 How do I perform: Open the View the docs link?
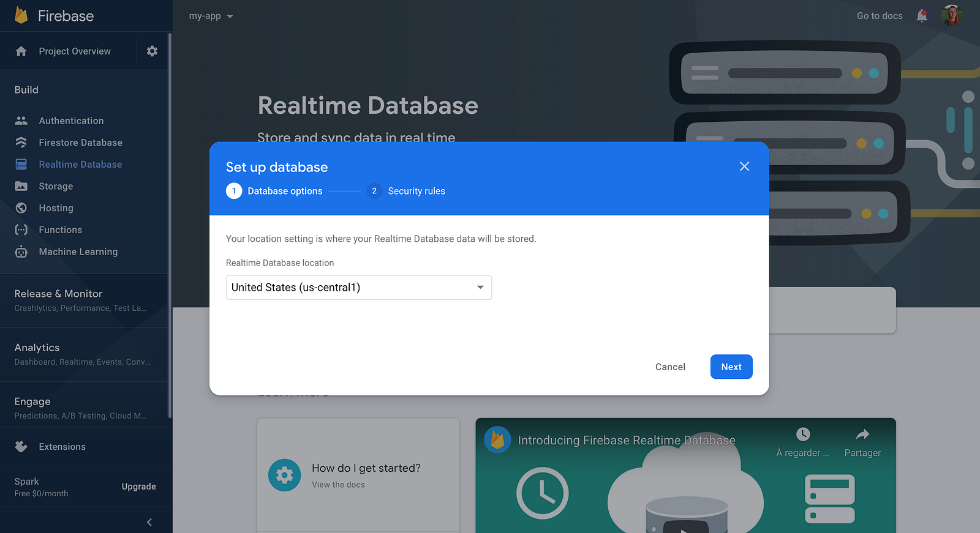pos(338,485)
